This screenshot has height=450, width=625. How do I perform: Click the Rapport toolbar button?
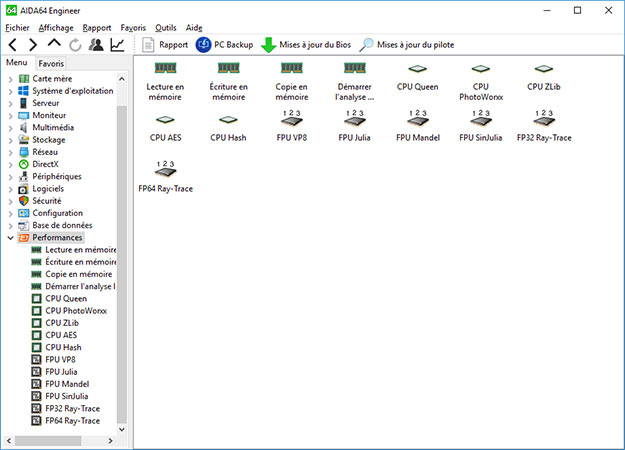(x=165, y=45)
